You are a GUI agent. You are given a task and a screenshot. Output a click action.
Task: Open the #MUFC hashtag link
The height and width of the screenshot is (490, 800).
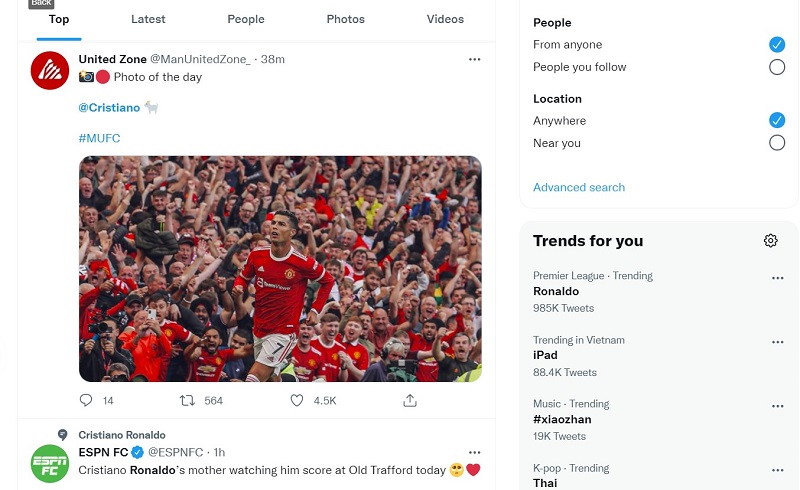(x=99, y=138)
